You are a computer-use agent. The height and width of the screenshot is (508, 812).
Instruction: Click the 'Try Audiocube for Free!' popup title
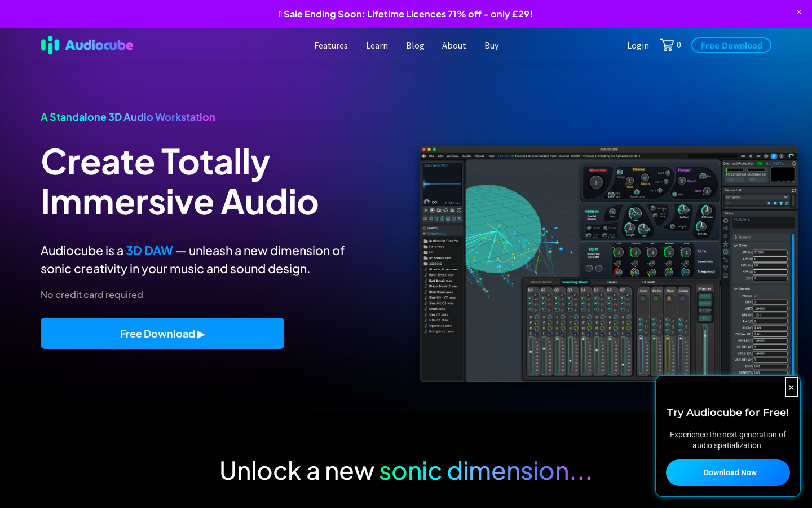[x=728, y=413]
